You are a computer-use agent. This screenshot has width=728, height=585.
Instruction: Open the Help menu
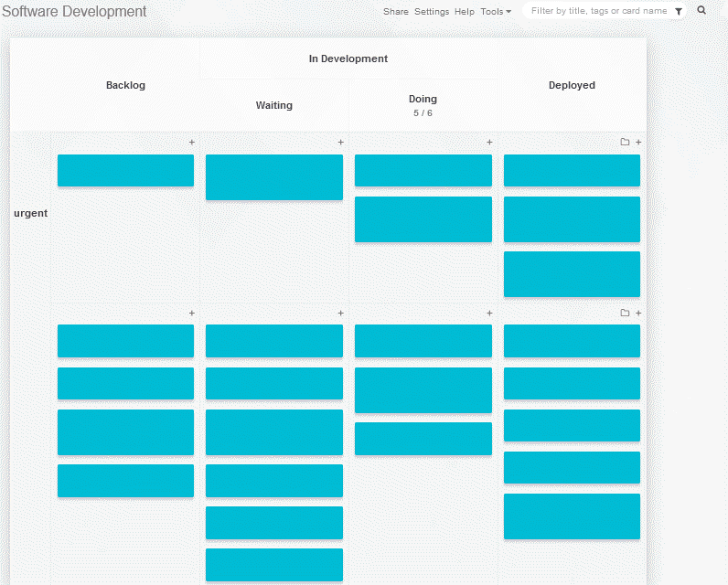coord(465,12)
